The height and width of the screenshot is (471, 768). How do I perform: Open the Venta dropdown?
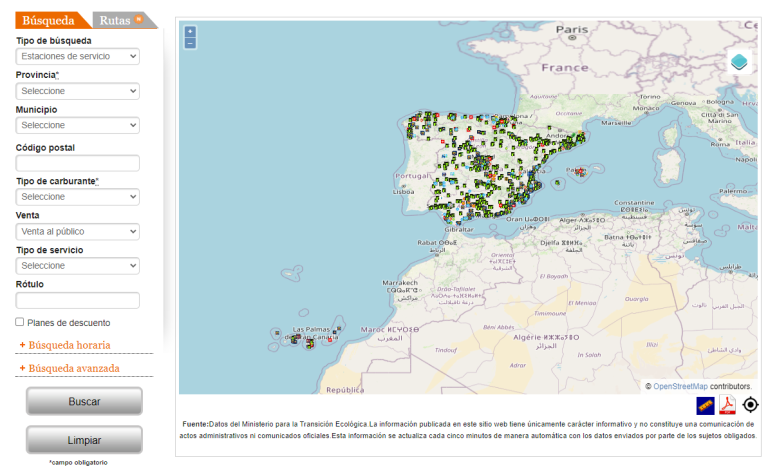(x=77, y=232)
